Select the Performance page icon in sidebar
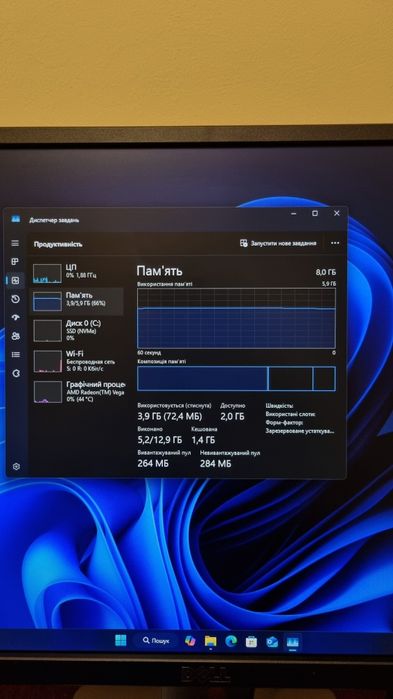 (x=15, y=280)
